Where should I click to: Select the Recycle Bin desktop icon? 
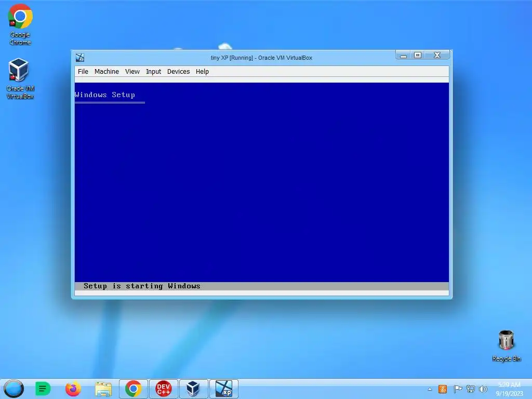(x=506, y=345)
